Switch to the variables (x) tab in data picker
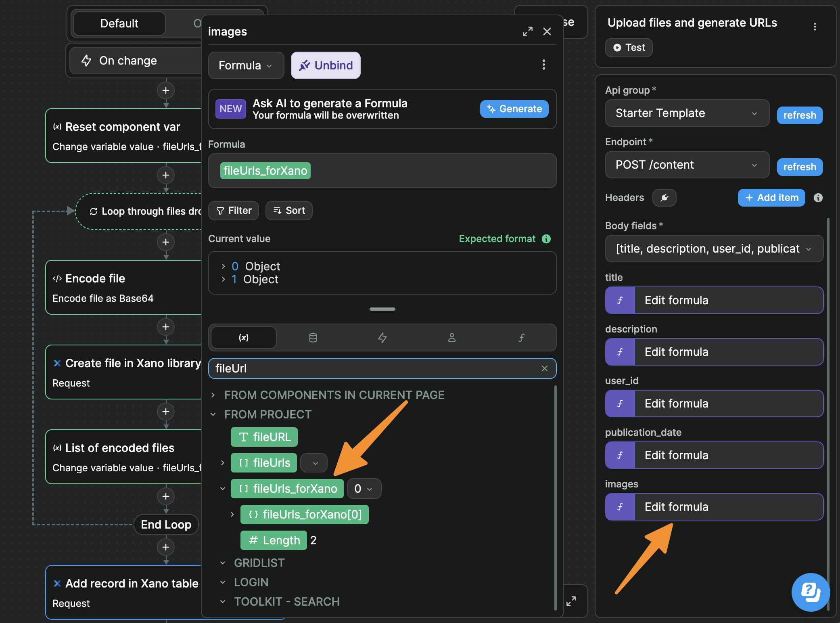Viewport: 840px width, 623px height. tap(243, 338)
